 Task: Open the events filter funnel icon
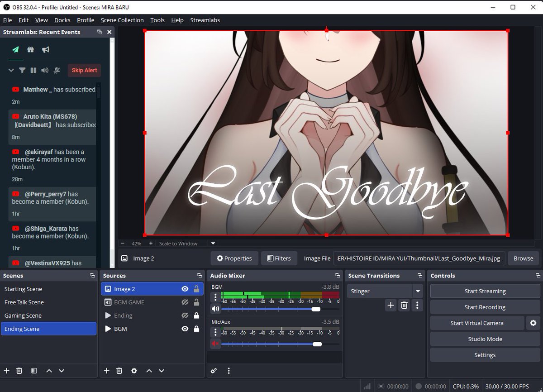22,70
